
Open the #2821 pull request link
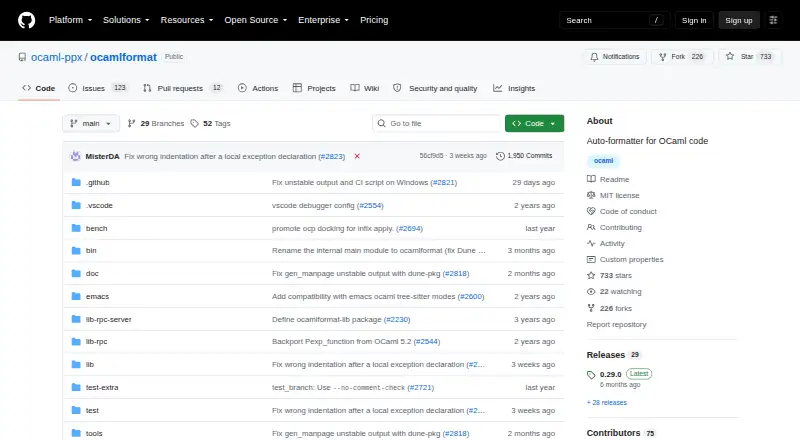point(443,182)
